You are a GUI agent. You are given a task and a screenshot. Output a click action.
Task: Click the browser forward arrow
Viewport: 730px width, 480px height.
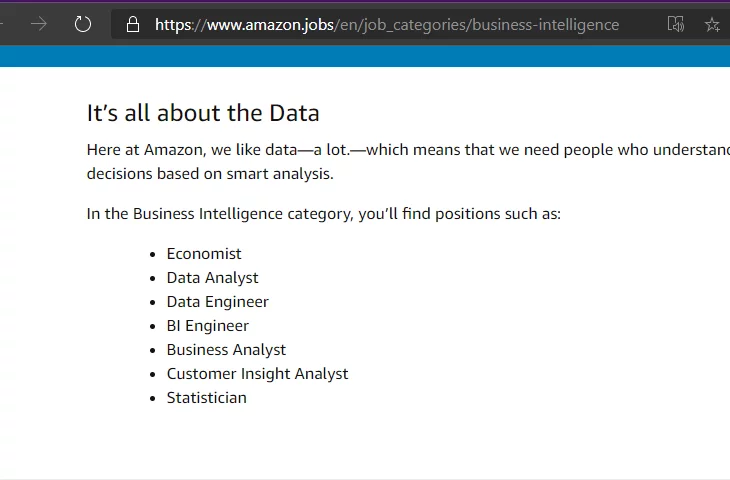tap(39, 24)
